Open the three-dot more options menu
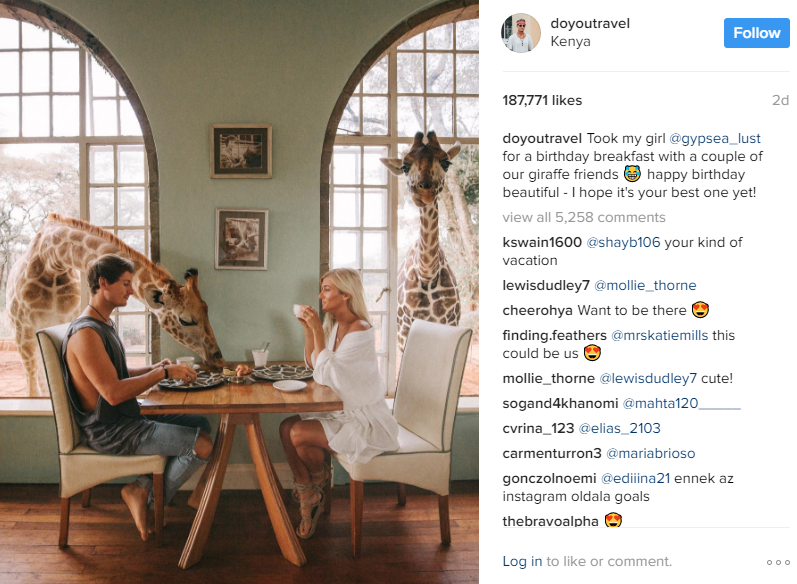 tap(778, 562)
